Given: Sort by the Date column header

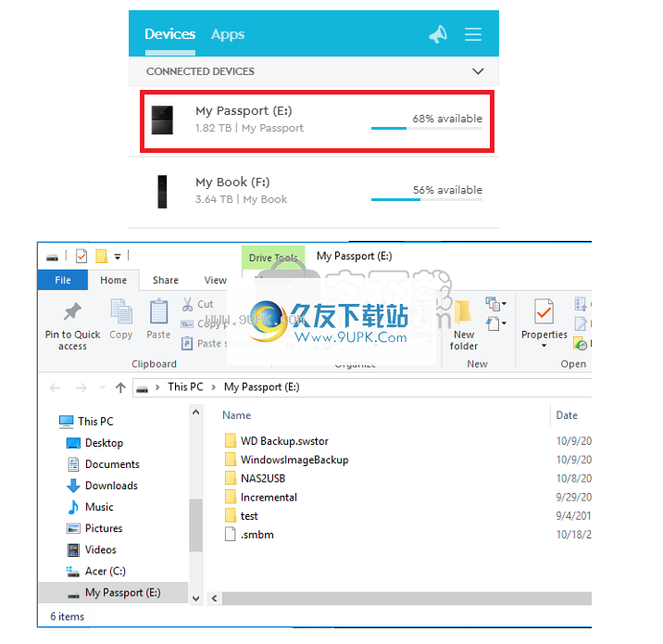Looking at the screenshot, I should tap(567, 415).
